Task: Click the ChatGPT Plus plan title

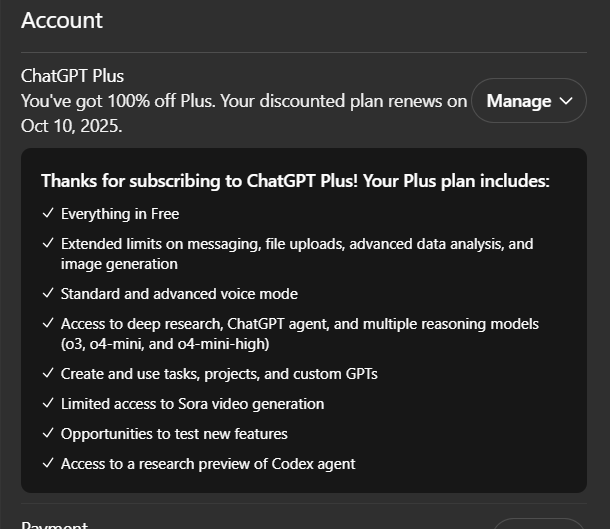Action: click(x=73, y=76)
